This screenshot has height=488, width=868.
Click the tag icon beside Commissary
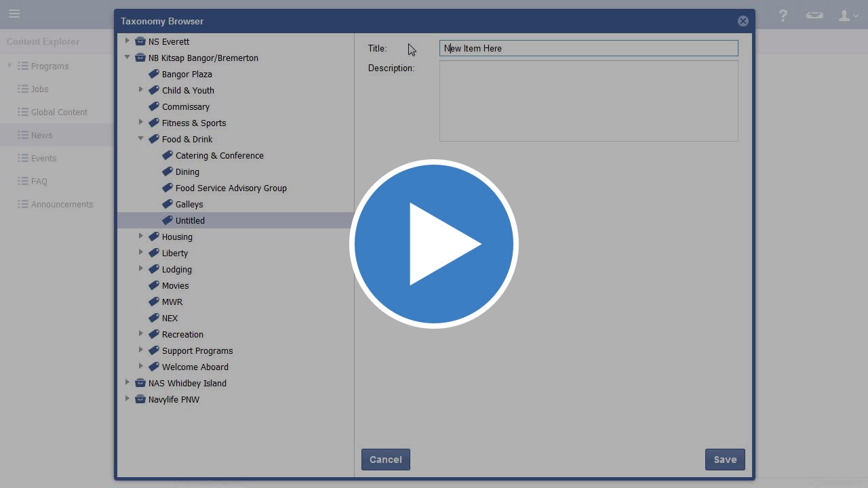(x=154, y=106)
